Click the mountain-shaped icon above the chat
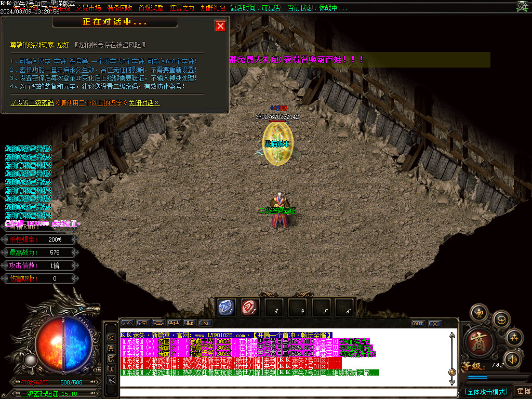The image size is (532, 399). pyautogui.click(x=127, y=323)
